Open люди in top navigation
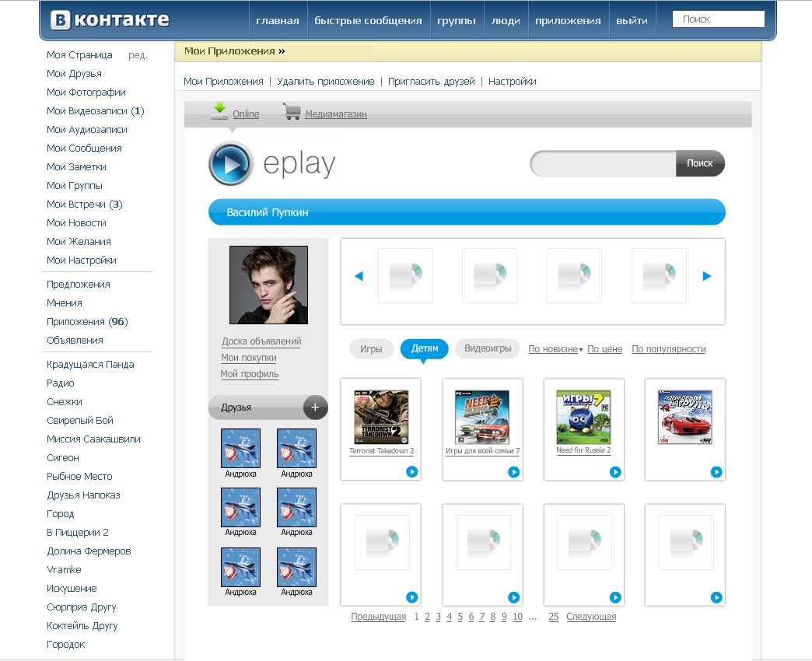The width and height of the screenshot is (812, 661). 506,21
